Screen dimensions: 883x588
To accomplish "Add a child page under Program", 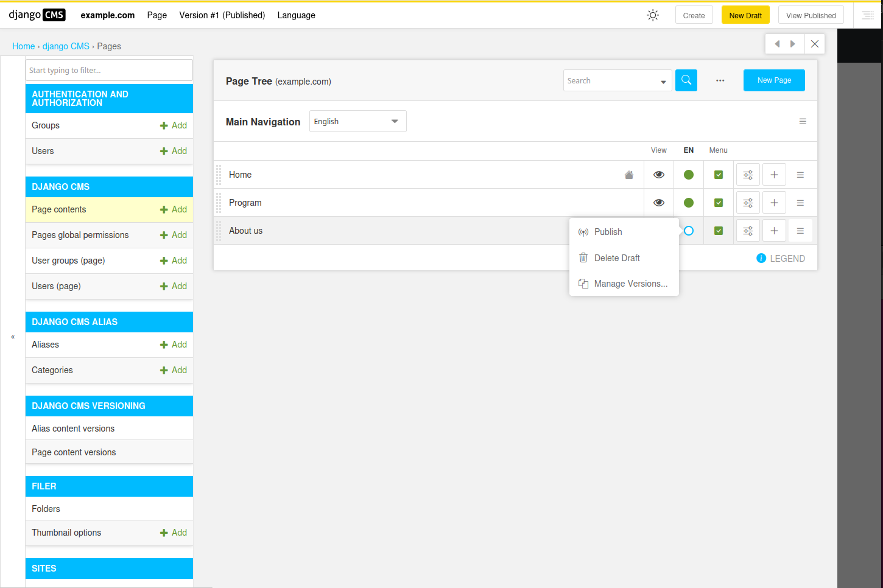I will tap(774, 203).
